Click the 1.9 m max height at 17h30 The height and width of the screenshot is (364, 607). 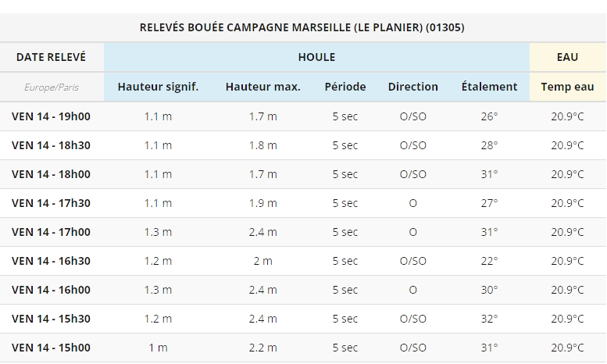pos(262,203)
